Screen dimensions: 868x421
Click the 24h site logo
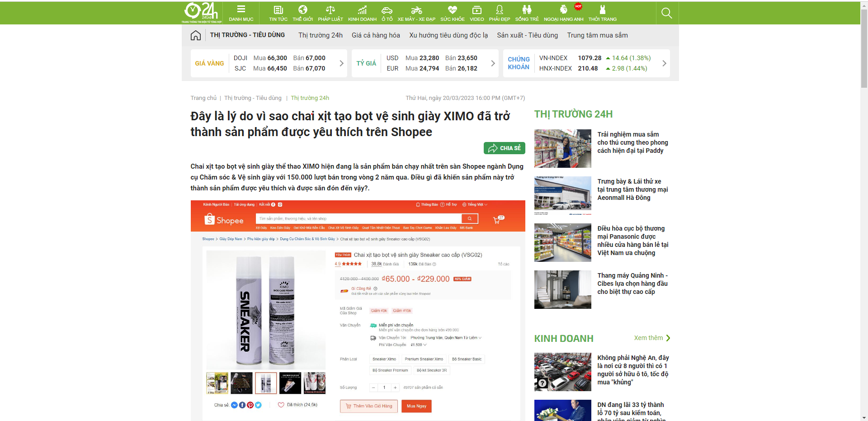[202, 12]
